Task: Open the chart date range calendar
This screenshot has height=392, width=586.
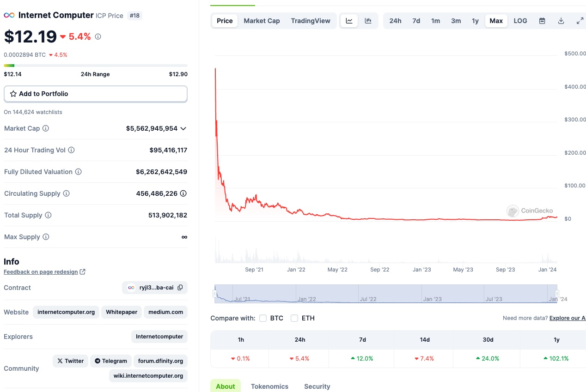Action: click(x=542, y=21)
